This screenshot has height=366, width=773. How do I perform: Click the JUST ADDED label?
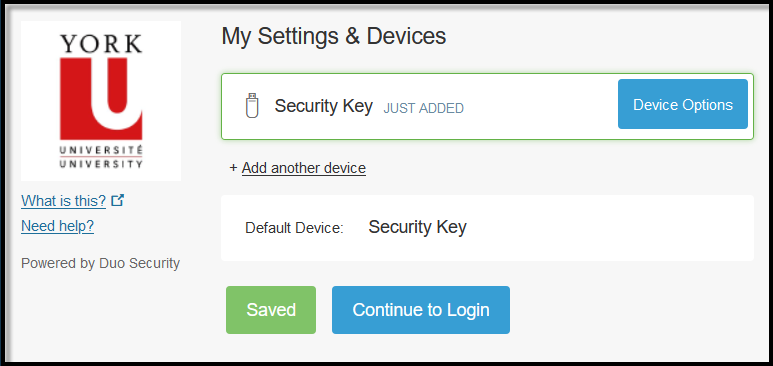pyautogui.click(x=423, y=109)
